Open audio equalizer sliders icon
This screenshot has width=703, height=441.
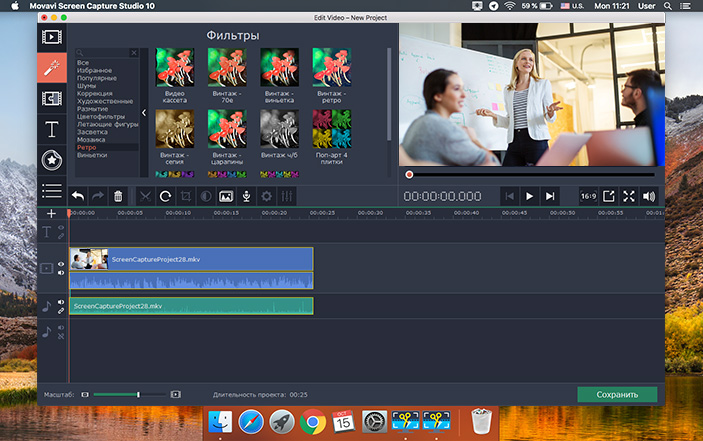[286, 196]
